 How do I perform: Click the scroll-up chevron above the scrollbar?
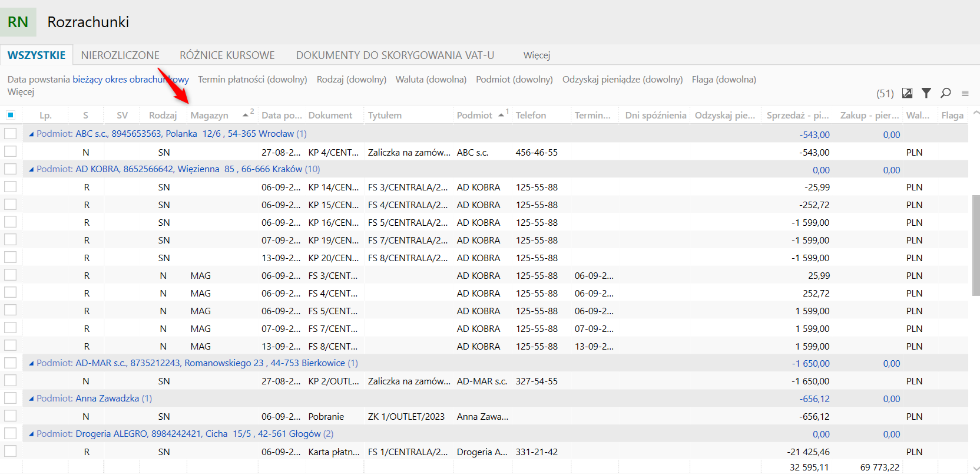click(975, 113)
